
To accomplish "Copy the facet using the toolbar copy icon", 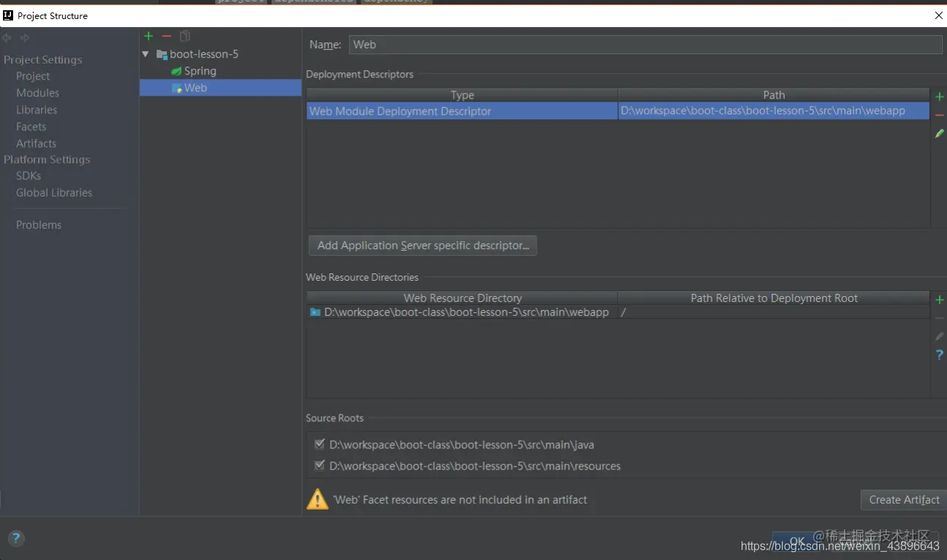I will [x=185, y=36].
